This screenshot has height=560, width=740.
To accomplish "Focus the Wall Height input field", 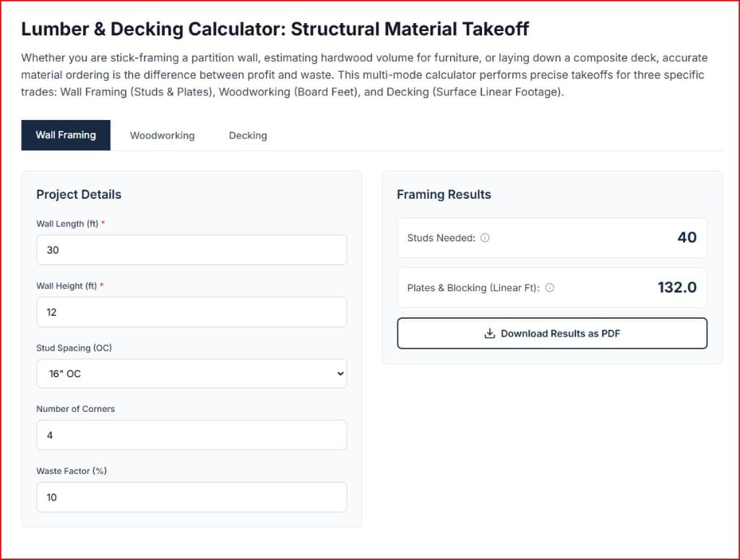I will 192,312.
